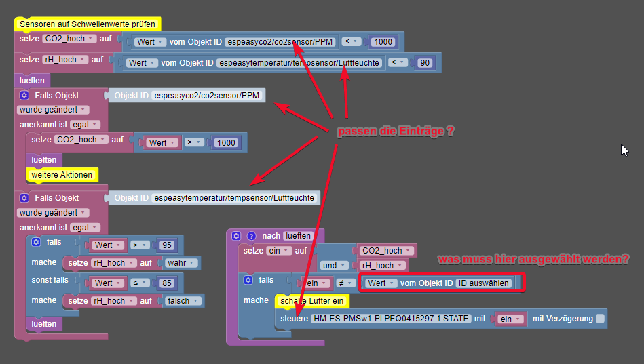This screenshot has height=364, width=644.
Task: Click Luftfeuchte object ID in top rH_hoch block
Action: [299, 63]
